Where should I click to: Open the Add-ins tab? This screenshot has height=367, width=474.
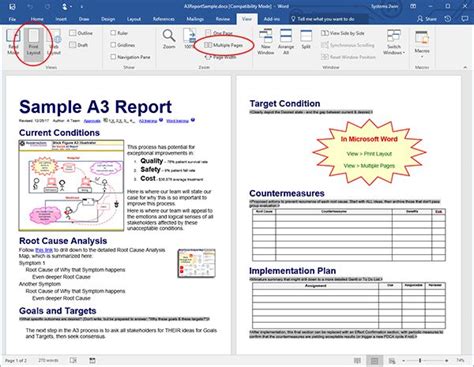pyautogui.click(x=272, y=19)
